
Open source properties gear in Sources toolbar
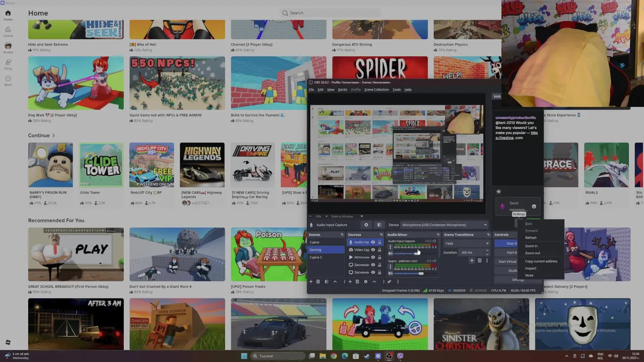pos(366,282)
